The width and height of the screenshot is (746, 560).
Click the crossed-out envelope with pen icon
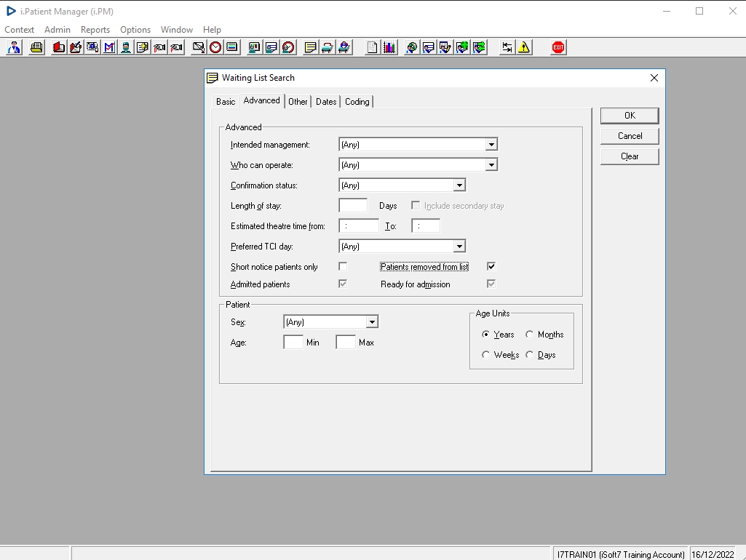(199, 47)
